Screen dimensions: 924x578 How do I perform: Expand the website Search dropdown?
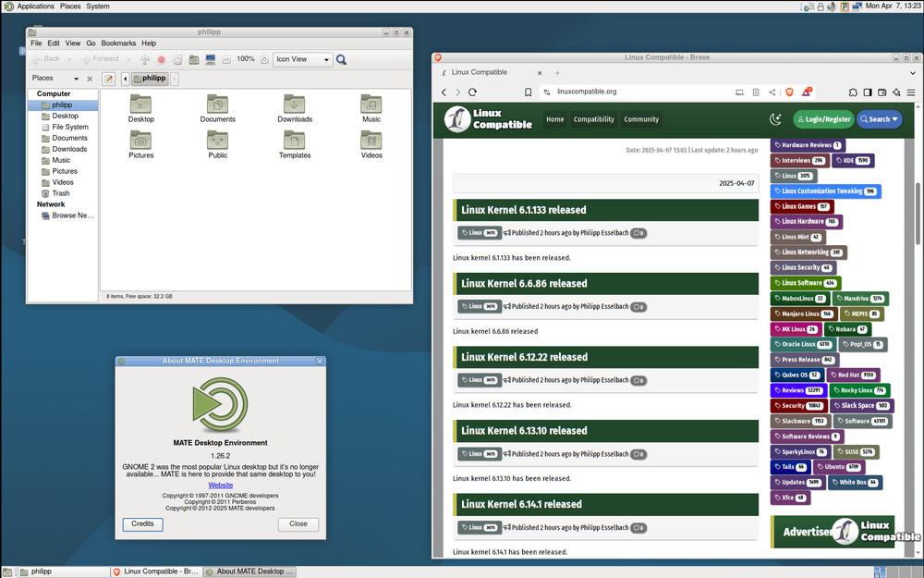pos(879,118)
